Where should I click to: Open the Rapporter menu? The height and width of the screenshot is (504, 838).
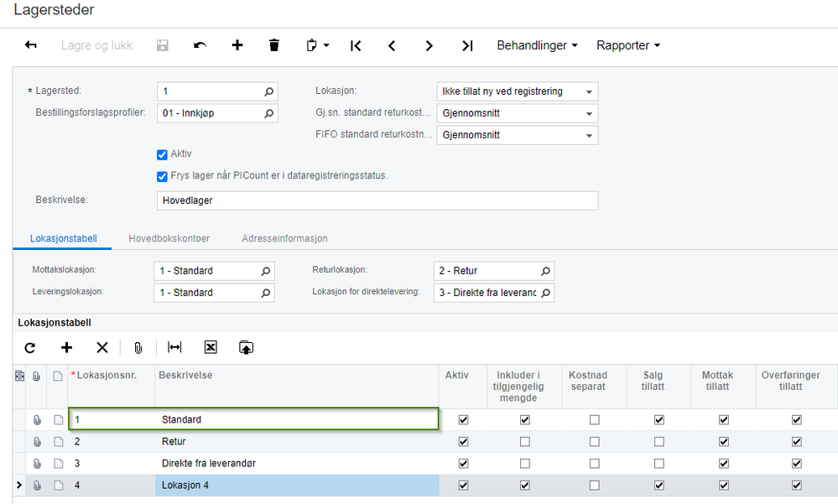(627, 45)
